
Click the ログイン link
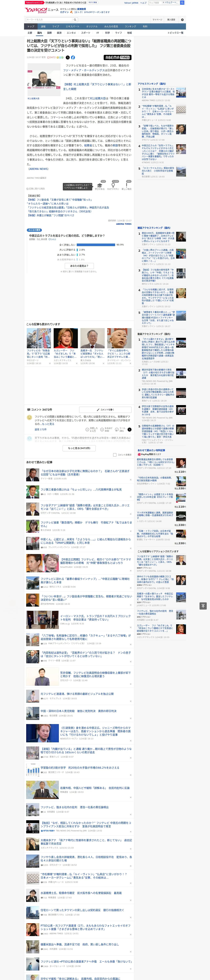click(x=64, y=12)
